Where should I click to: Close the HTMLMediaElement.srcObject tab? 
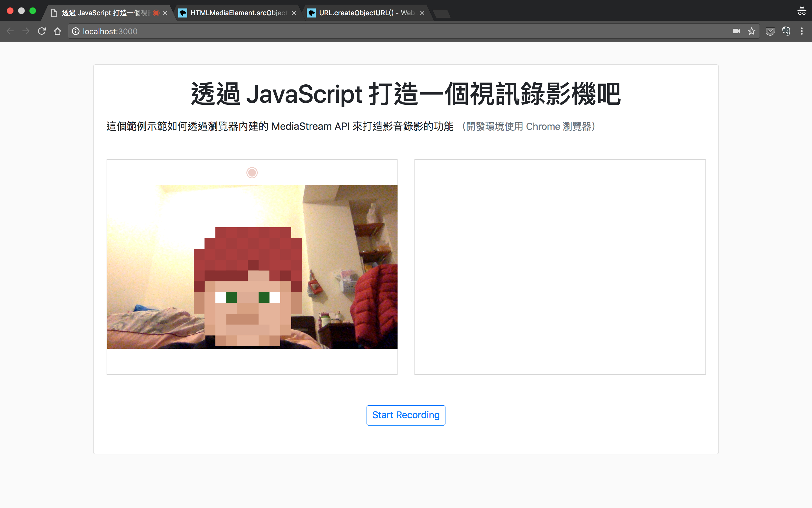pos(294,13)
